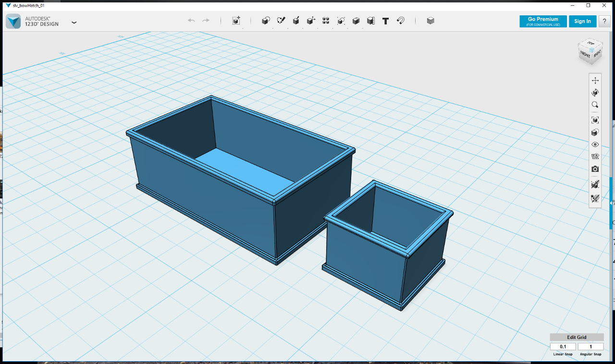Open help with the question mark button
This screenshot has height=364, width=615.
(x=604, y=21)
